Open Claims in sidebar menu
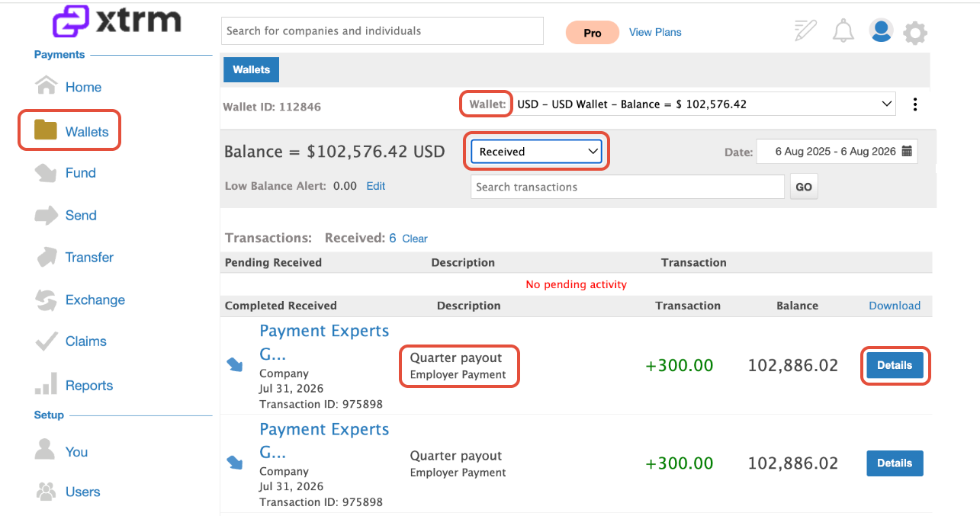The height and width of the screenshot is (516, 980). pos(86,341)
